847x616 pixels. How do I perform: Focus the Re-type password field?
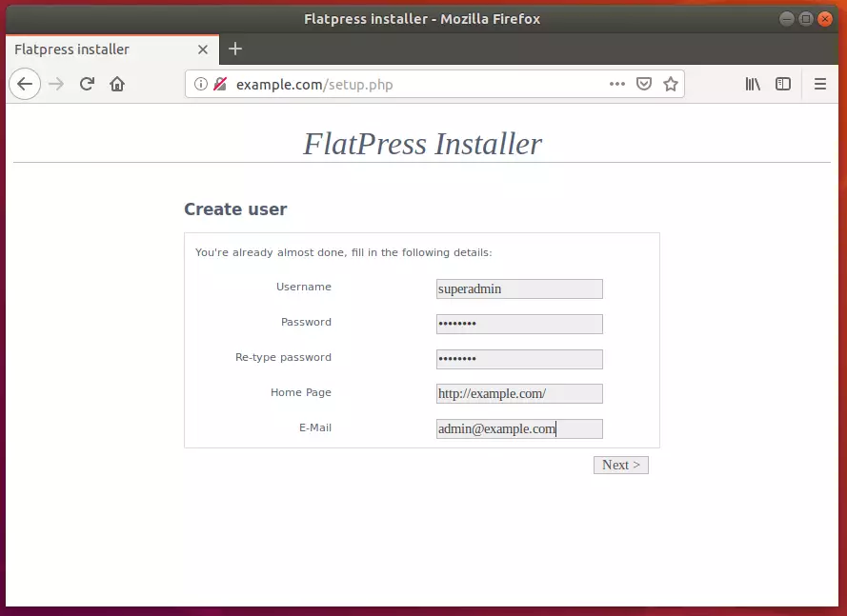click(519, 359)
